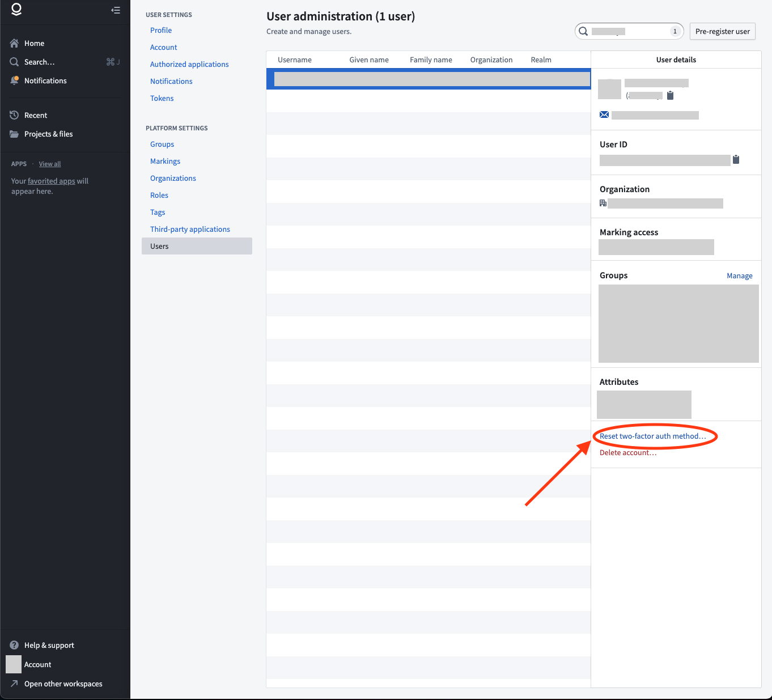
Task: Go to Organizations settings
Action: point(173,178)
